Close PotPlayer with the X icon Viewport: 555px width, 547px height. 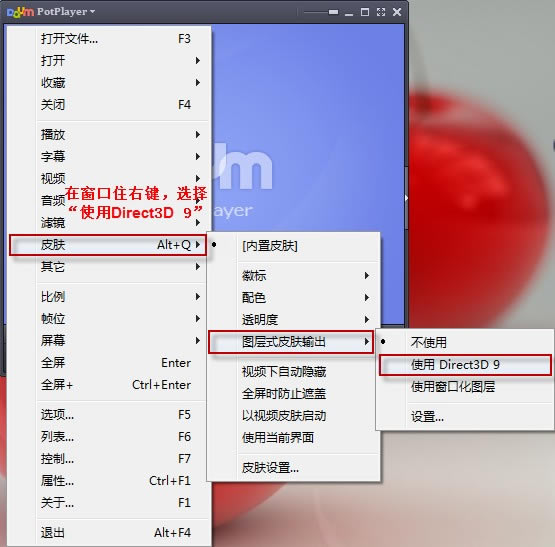coord(397,12)
